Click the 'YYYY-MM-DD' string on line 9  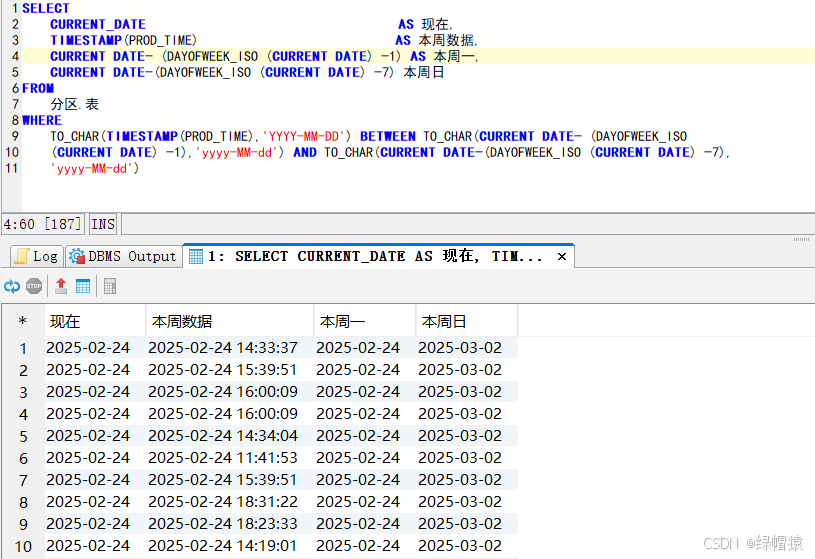(304, 136)
